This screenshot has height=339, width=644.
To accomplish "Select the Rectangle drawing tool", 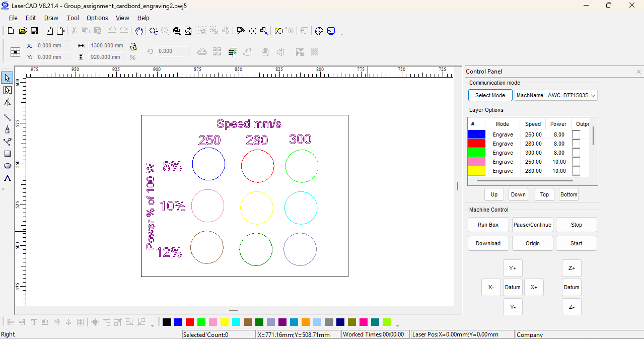I will pos(7,154).
